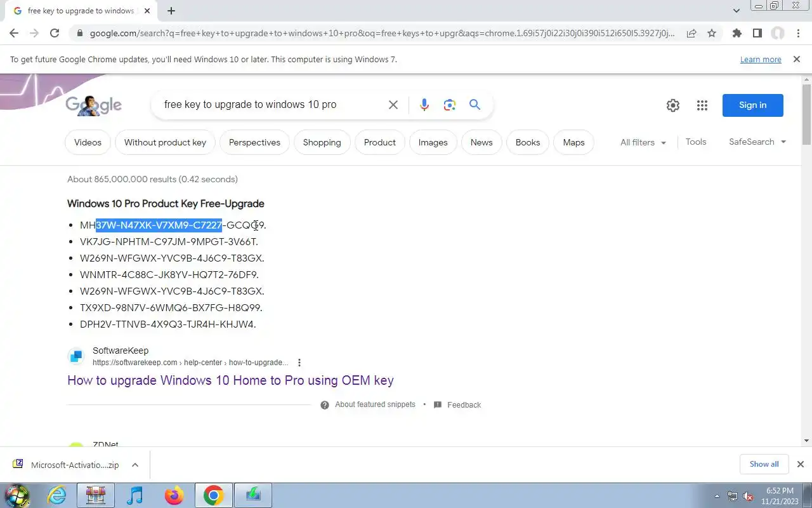
Task: Switch to News results
Action: (x=481, y=142)
